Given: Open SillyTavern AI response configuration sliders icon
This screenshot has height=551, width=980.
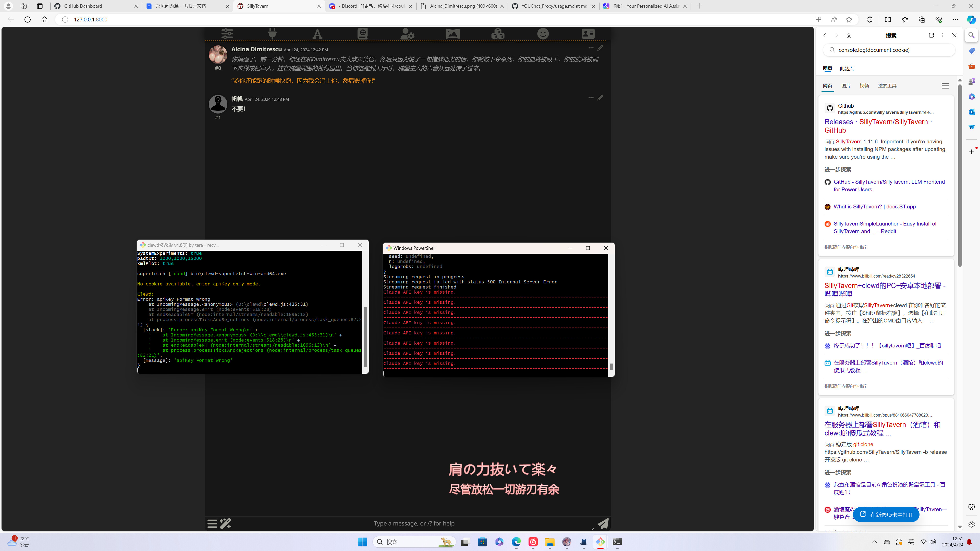Looking at the screenshot, I should click(227, 34).
